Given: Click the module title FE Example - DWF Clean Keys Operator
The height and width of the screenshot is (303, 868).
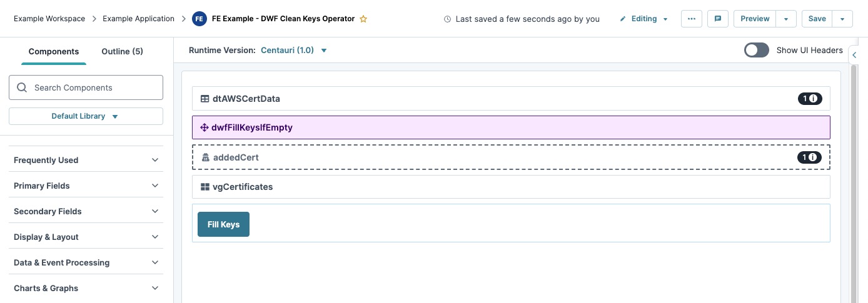Looking at the screenshot, I should [x=283, y=19].
